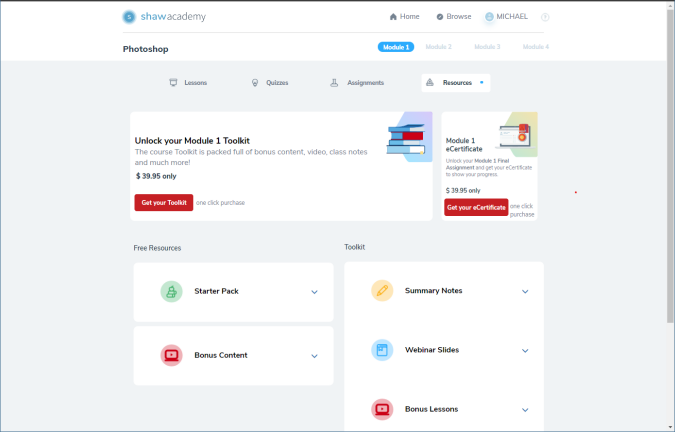Select the Assignments tab
Viewport: 675px width, 432px height.
(x=357, y=83)
